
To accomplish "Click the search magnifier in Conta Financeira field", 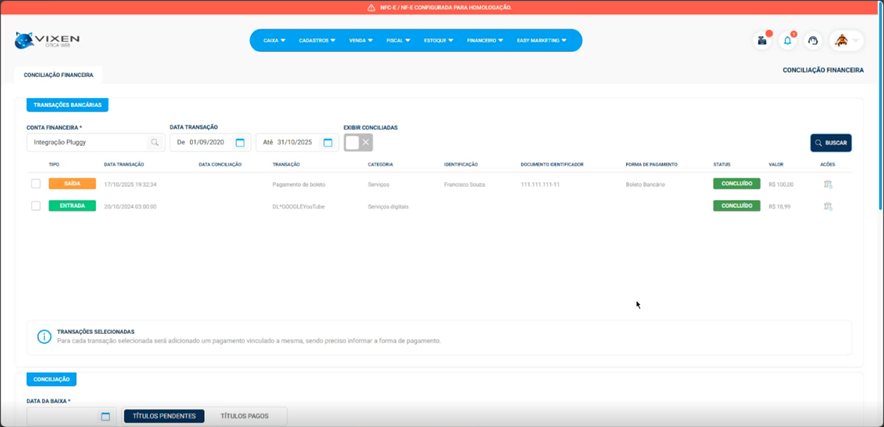I will point(154,143).
